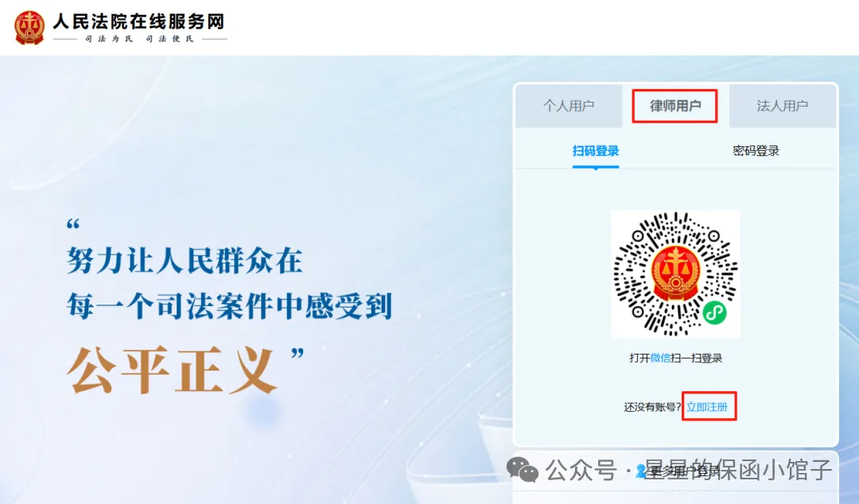Click the 司法为民 司法便民 subtitle

pos(140,39)
